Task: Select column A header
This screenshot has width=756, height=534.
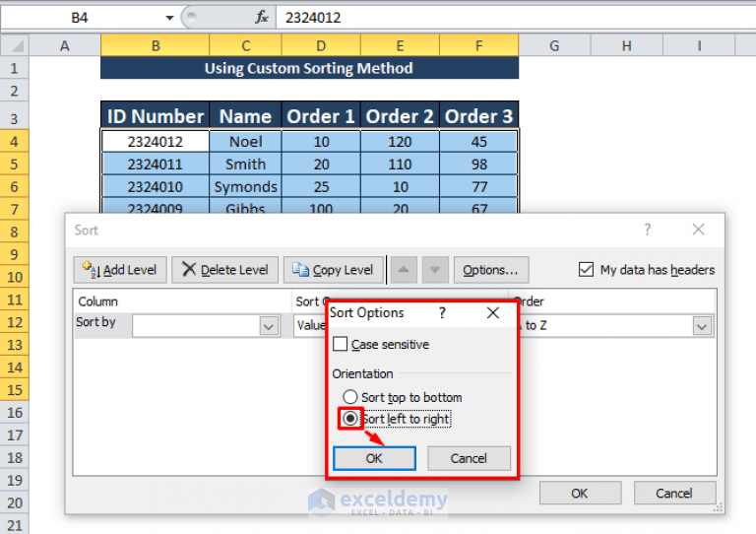Action: tap(65, 46)
